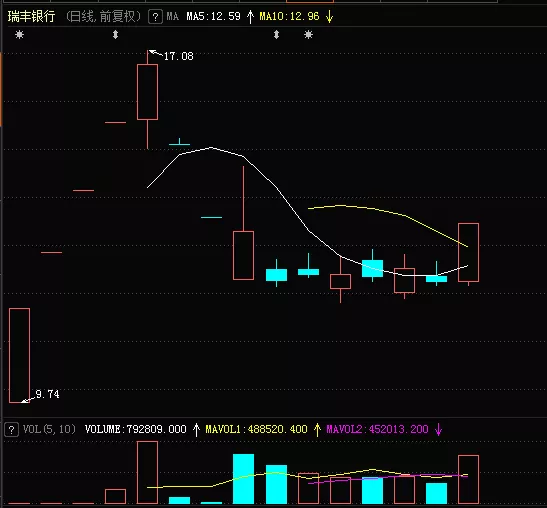547x508 pixels.
Task: Select the last red volume bar at right
Action: (x=469, y=479)
